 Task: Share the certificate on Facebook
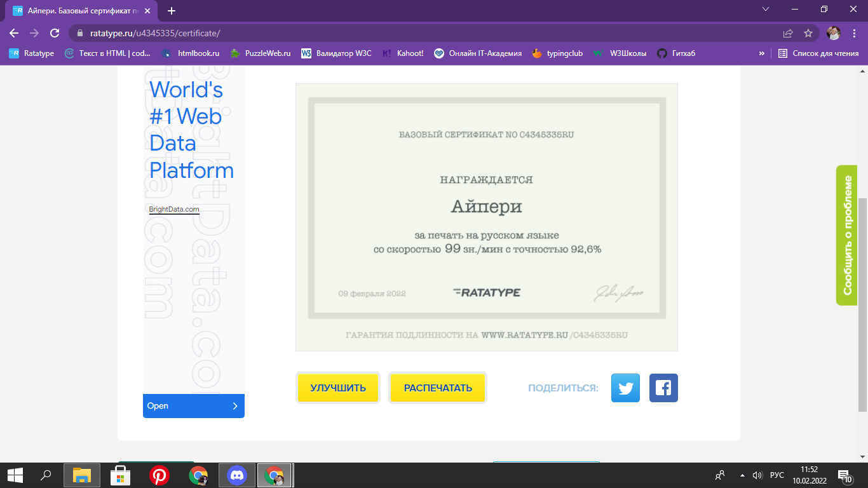(x=663, y=388)
